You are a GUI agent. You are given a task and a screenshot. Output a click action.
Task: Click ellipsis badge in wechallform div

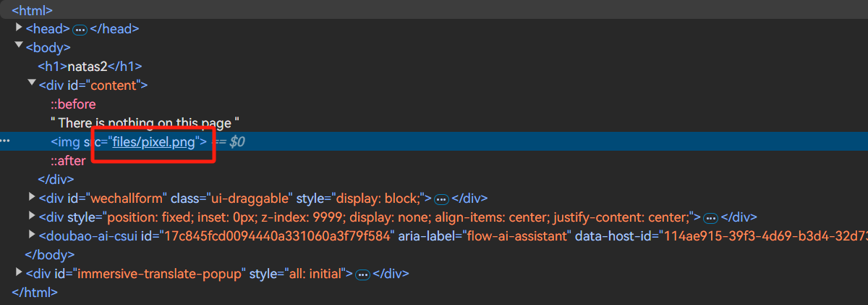(442, 199)
